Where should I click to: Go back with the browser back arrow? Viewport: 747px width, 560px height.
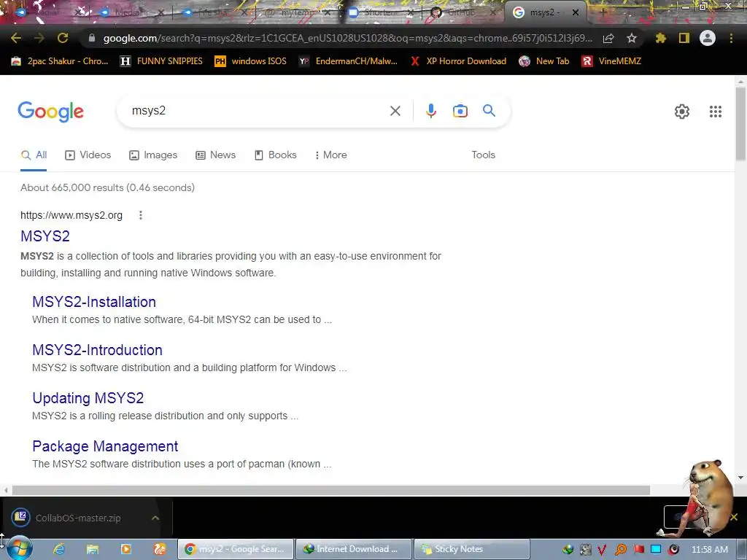click(16, 38)
